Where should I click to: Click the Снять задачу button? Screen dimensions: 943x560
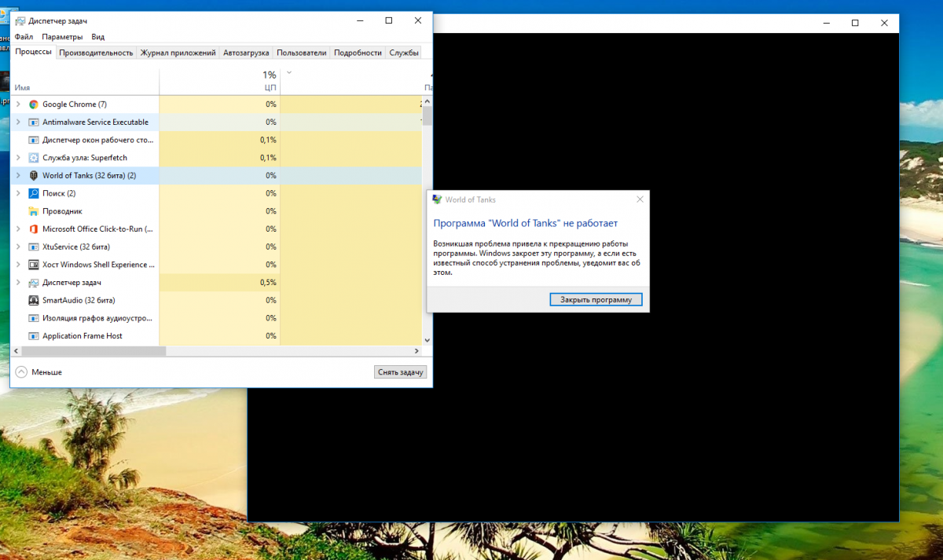coord(401,372)
